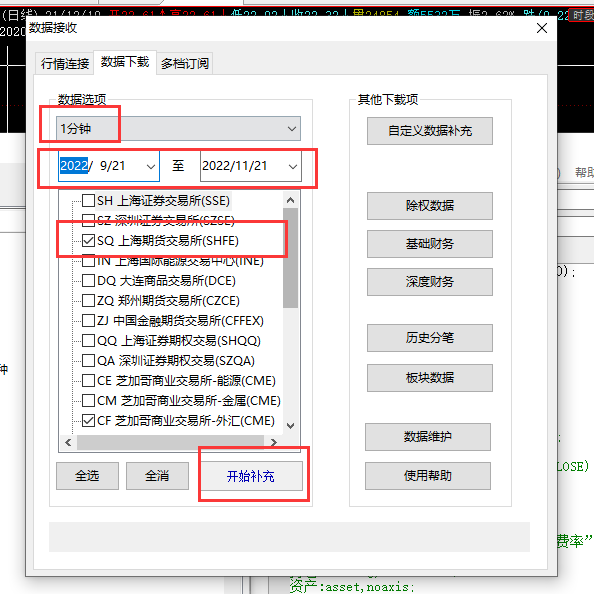Image resolution: width=594 pixels, height=594 pixels.
Task: Switch to the 行情连接 tab
Action: (65, 64)
